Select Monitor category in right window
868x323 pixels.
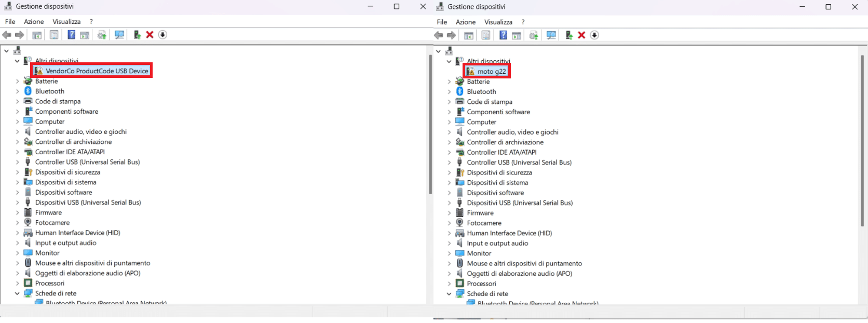[479, 253]
